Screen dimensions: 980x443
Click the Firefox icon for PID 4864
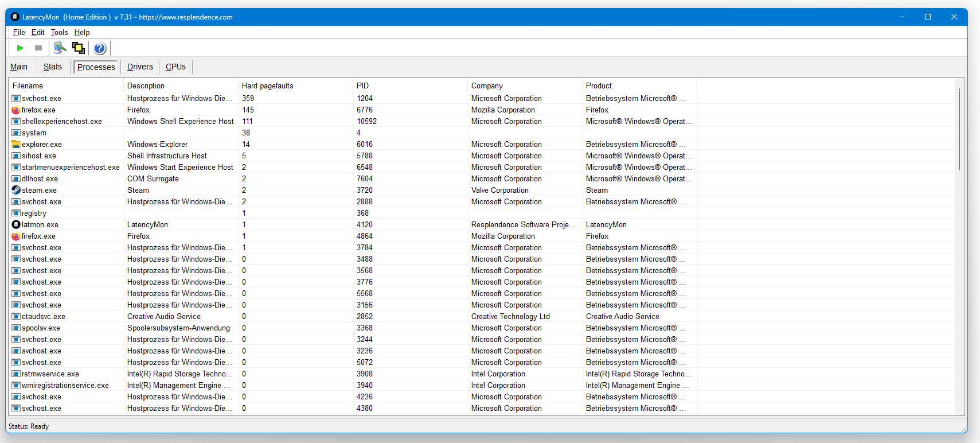(16, 236)
